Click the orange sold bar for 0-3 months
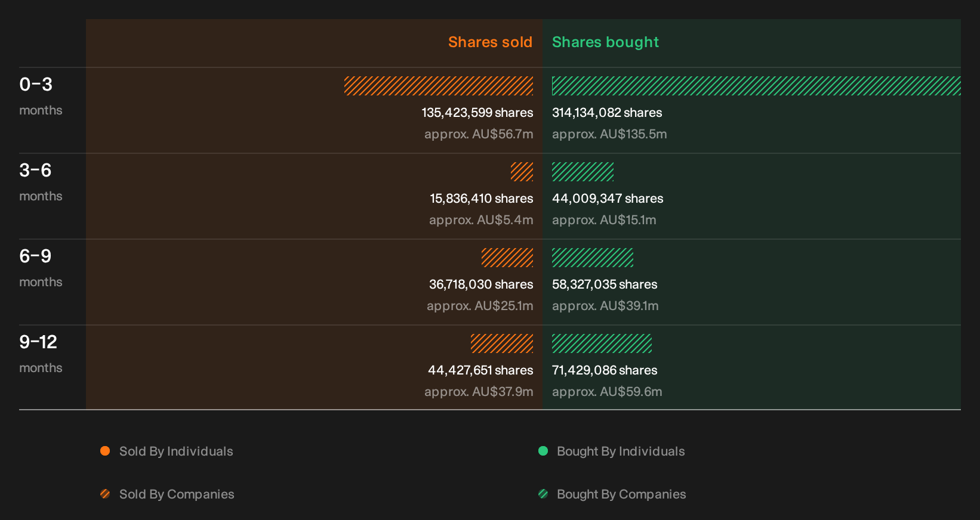980x520 pixels. coord(439,86)
